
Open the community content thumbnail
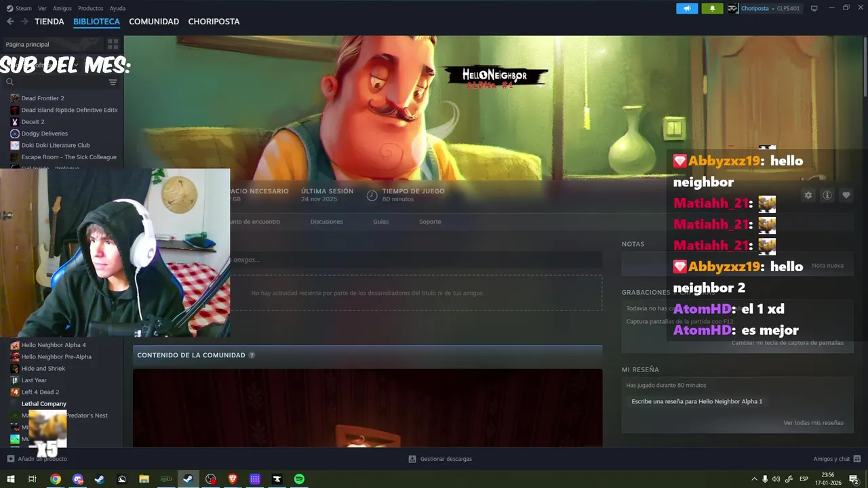point(368,408)
